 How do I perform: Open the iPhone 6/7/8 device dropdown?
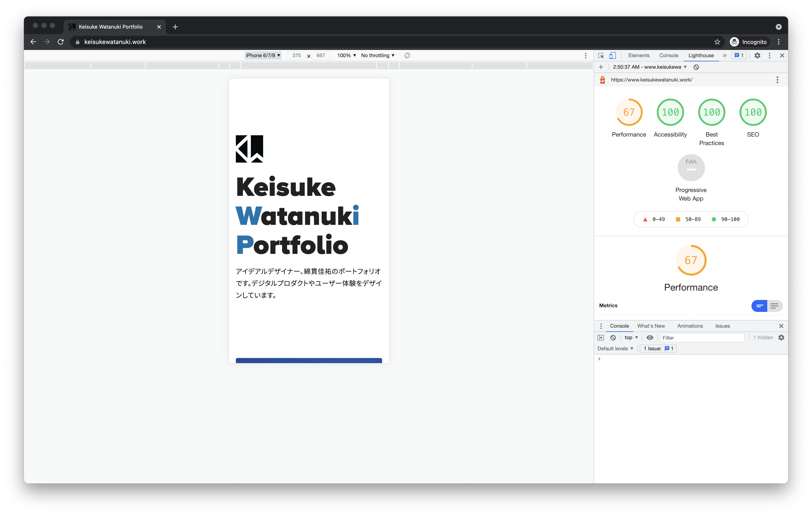[263, 55]
